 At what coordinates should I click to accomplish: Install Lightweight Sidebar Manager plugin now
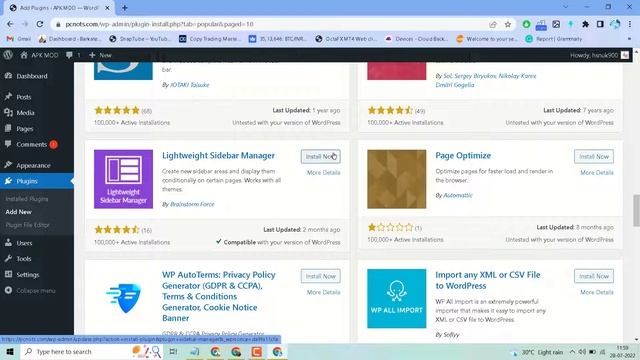(320, 156)
